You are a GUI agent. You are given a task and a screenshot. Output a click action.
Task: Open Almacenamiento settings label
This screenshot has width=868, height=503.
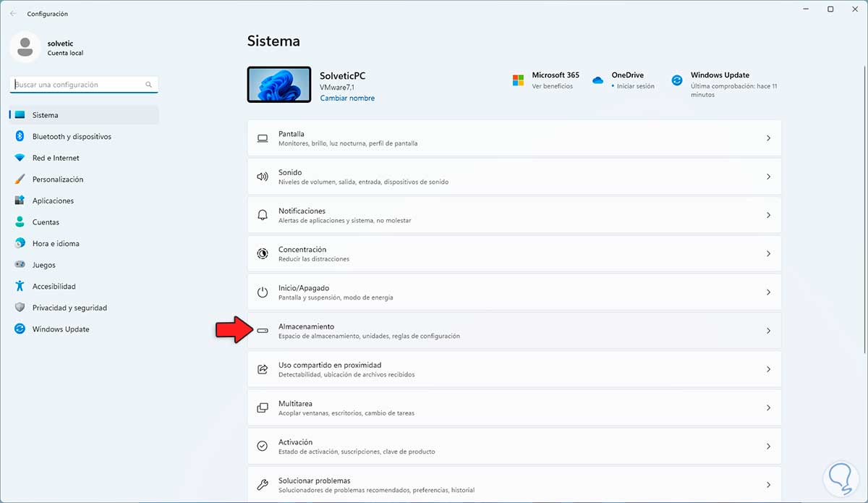[x=306, y=326]
